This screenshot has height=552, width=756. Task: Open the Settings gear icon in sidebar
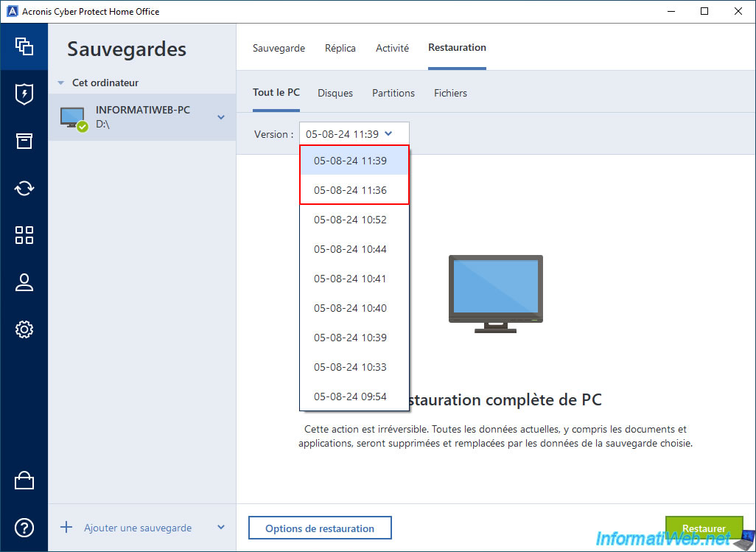[x=24, y=329]
